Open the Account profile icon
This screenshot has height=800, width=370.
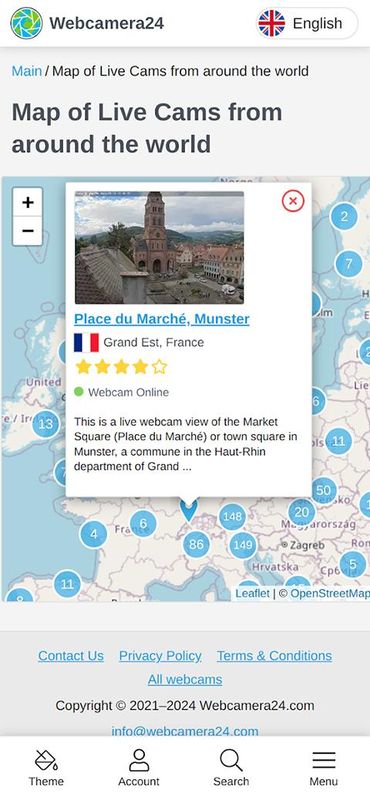tap(139, 761)
